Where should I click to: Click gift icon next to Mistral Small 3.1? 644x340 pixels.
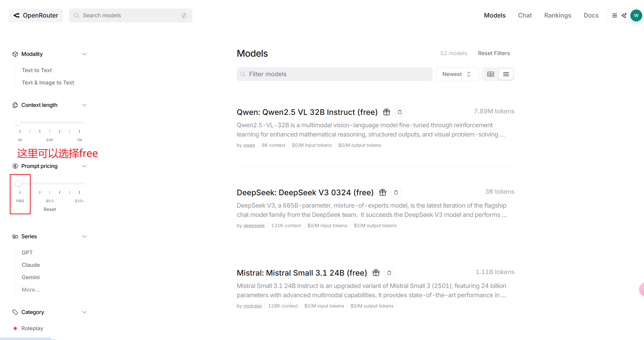point(376,273)
